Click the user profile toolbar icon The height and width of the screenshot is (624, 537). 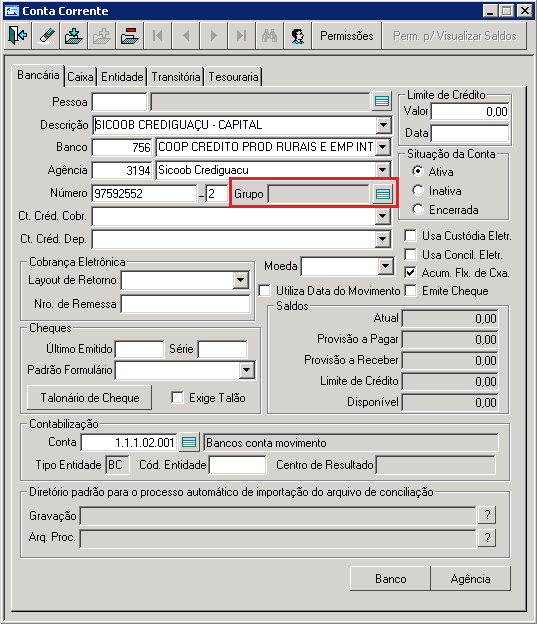(x=297, y=36)
